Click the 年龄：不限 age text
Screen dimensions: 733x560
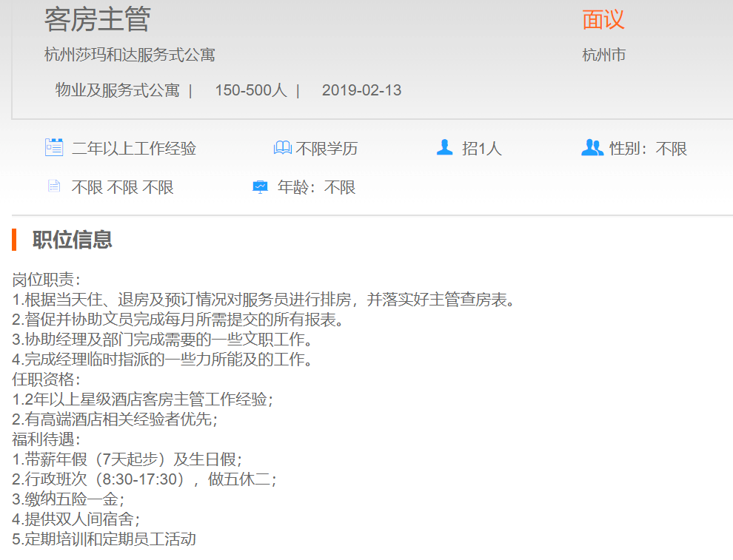(317, 188)
